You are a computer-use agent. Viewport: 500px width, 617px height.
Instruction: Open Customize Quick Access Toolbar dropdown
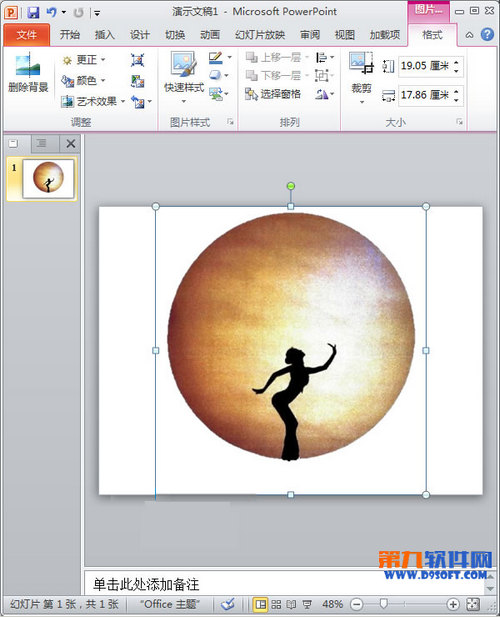pyautogui.click(x=97, y=13)
